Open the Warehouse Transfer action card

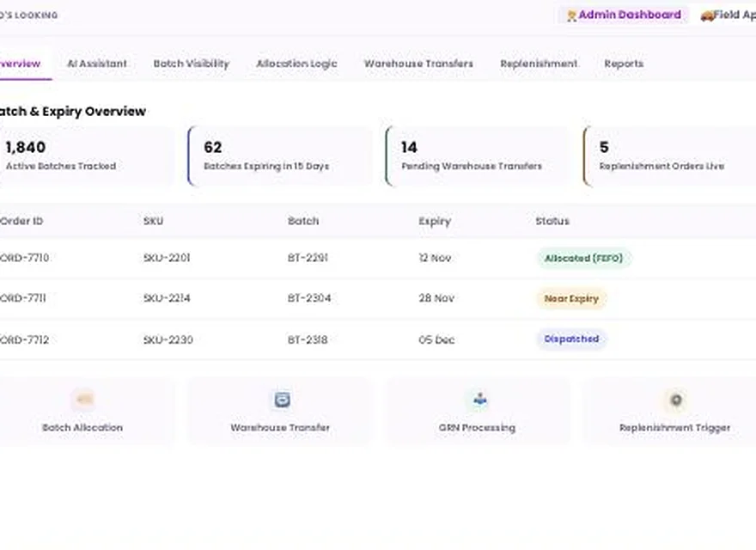pos(280,411)
